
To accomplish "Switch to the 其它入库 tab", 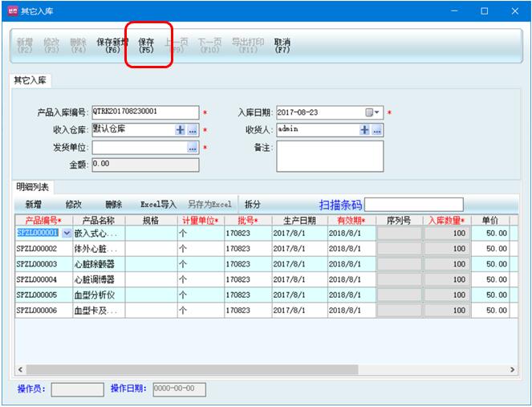I will pyautogui.click(x=30, y=80).
